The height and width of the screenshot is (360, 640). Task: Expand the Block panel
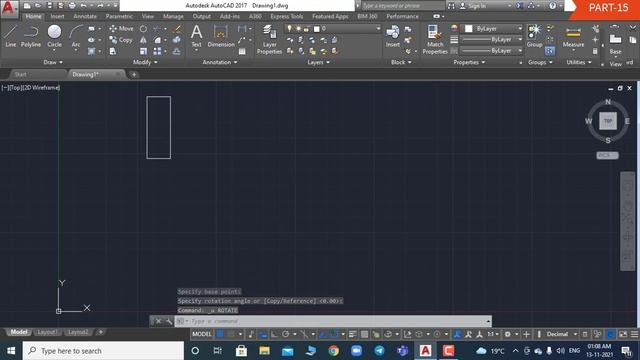pos(401,62)
